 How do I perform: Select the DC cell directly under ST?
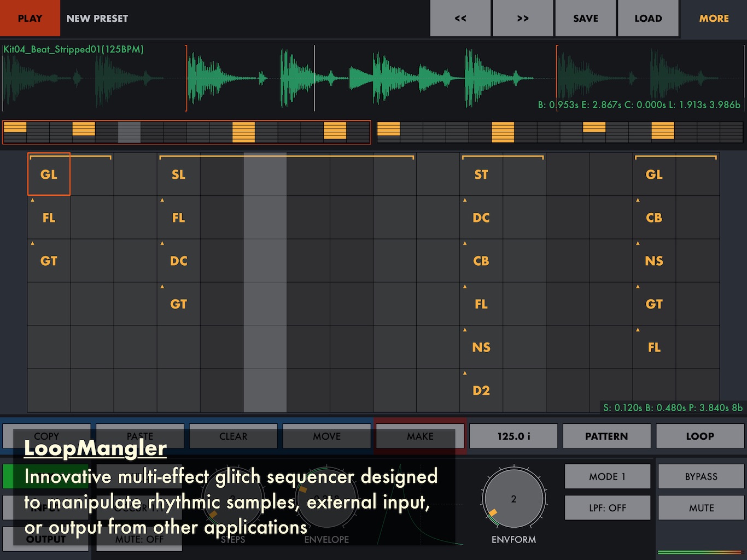tap(481, 218)
